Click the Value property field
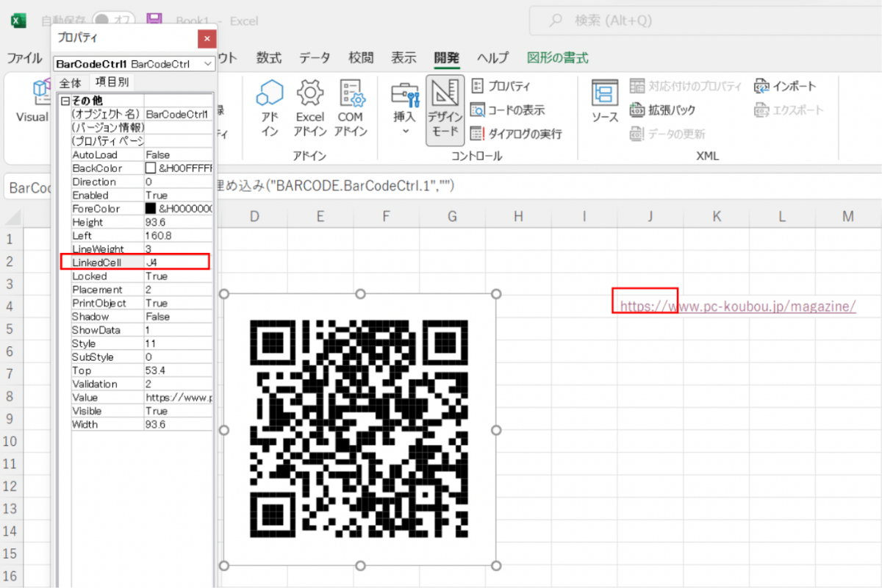The height and width of the screenshot is (588, 882). [179, 398]
